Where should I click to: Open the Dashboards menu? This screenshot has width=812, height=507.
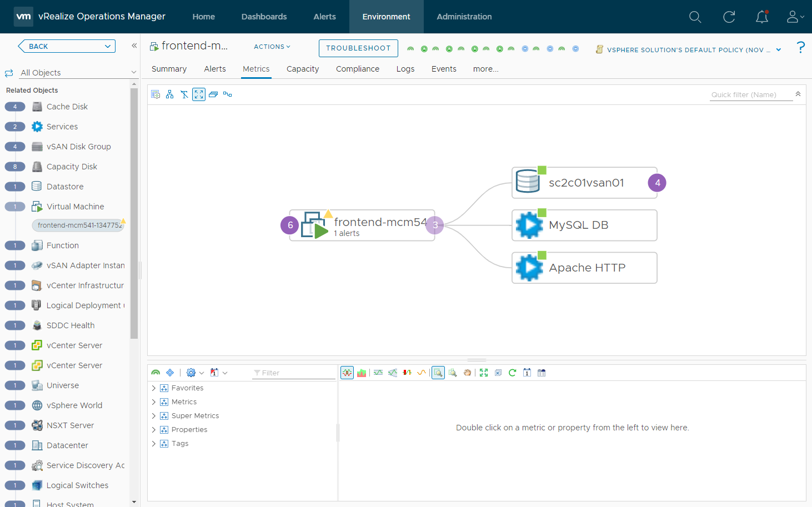264,17
